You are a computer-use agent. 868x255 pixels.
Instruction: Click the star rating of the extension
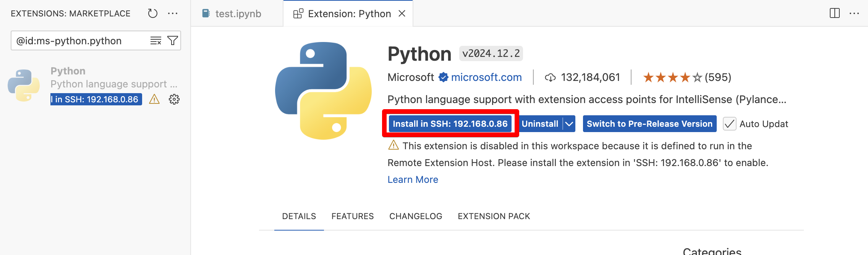click(672, 77)
